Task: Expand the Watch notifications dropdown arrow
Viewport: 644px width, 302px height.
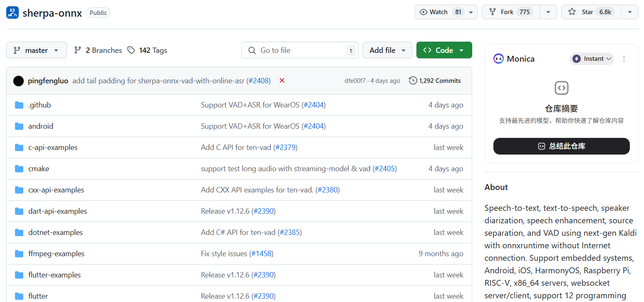Action: [471, 12]
